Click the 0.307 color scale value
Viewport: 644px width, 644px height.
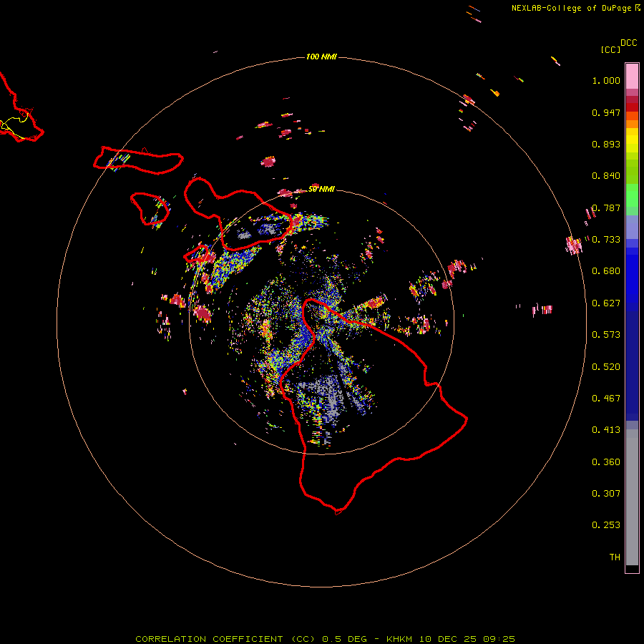click(x=606, y=494)
